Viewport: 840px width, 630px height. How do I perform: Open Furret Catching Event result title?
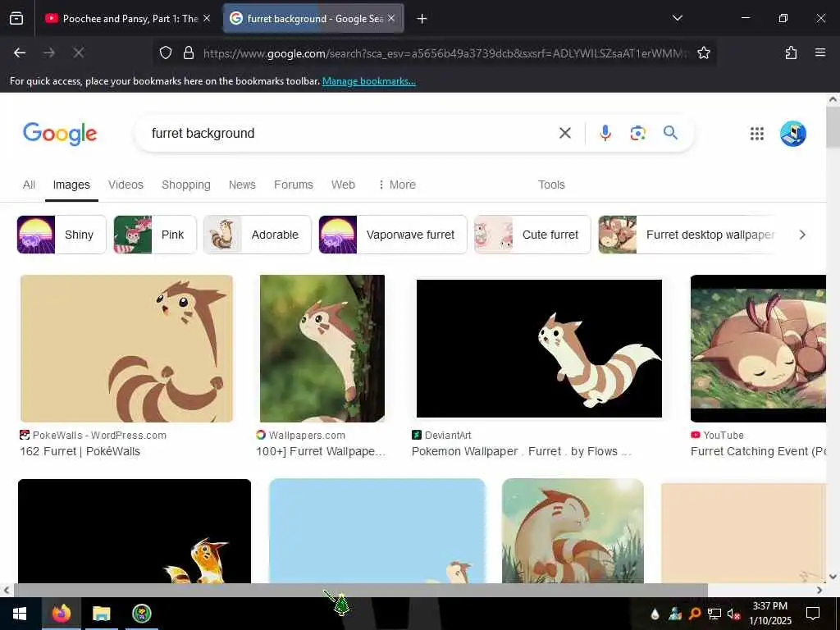[758, 452]
